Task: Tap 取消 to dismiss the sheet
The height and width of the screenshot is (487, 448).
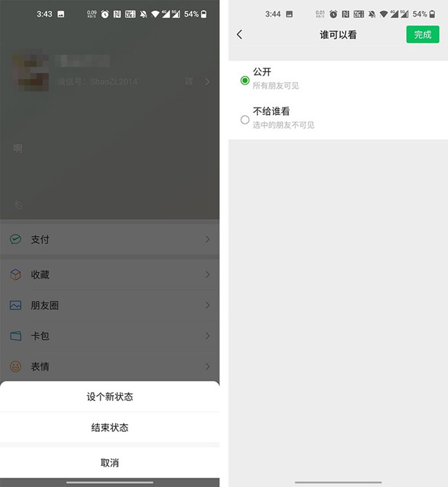Action: click(110, 463)
